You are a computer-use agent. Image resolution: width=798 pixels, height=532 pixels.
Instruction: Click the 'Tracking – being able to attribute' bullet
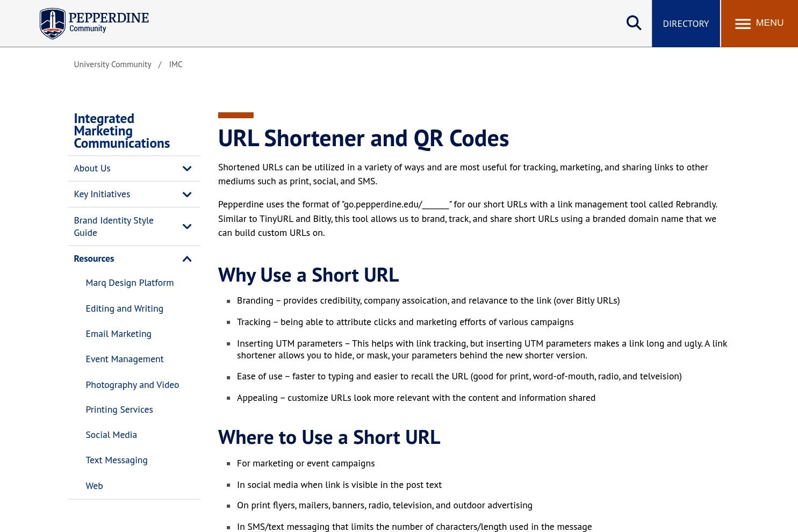(405, 322)
